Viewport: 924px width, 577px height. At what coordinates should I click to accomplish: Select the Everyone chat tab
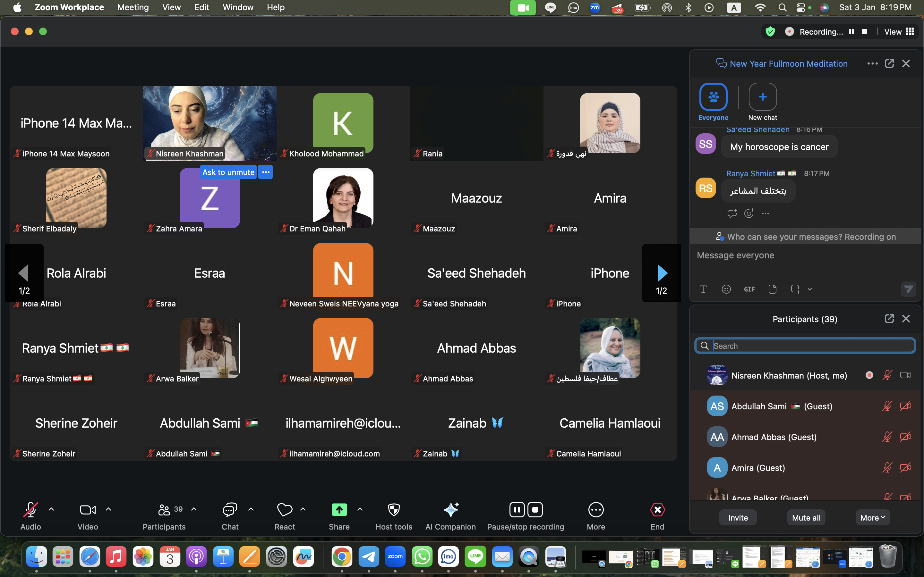click(713, 97)
